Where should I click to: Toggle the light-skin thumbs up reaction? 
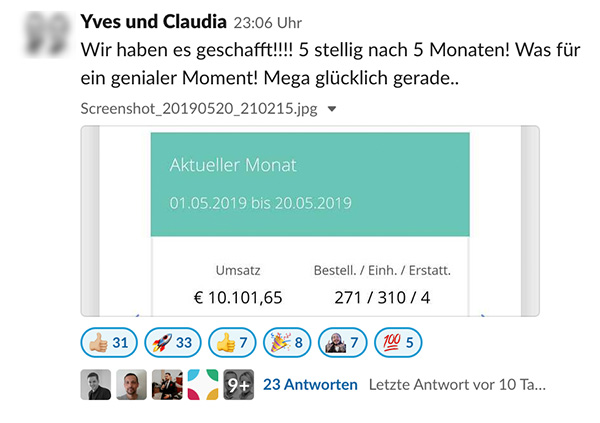click(x=109, y=343)
